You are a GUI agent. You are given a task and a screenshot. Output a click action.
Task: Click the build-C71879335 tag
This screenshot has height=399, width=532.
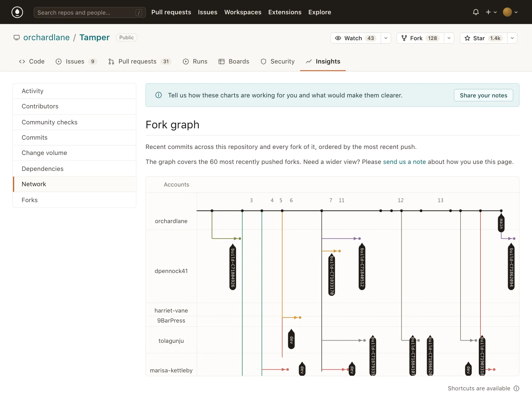[x=373, y=356]
